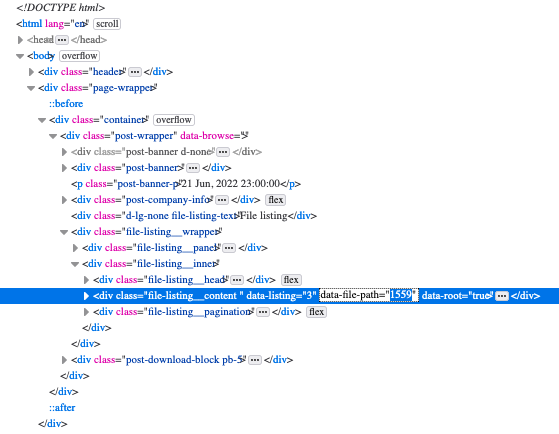Collapse the body element
The image size is (559, 434).
(20, 56)
